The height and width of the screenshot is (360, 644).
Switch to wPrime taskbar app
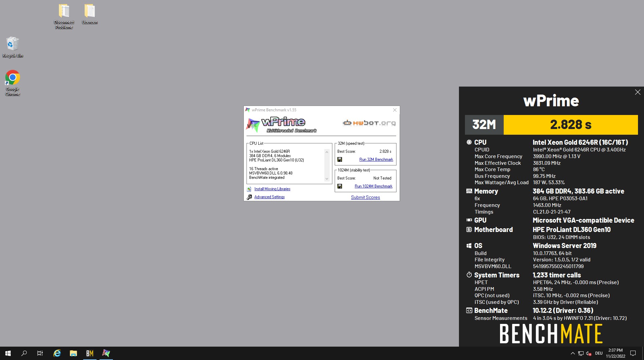click(106, 353)
